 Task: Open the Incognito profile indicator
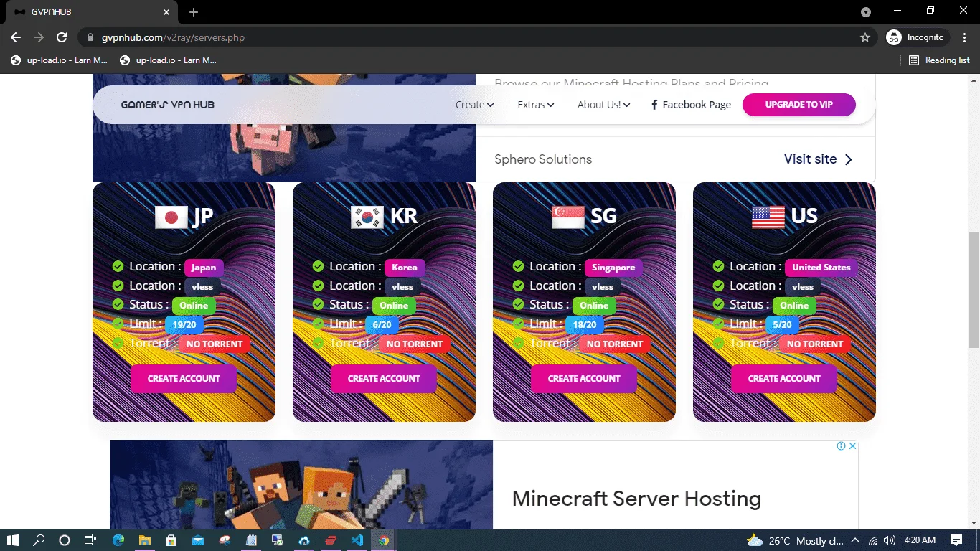coord(918,37)
